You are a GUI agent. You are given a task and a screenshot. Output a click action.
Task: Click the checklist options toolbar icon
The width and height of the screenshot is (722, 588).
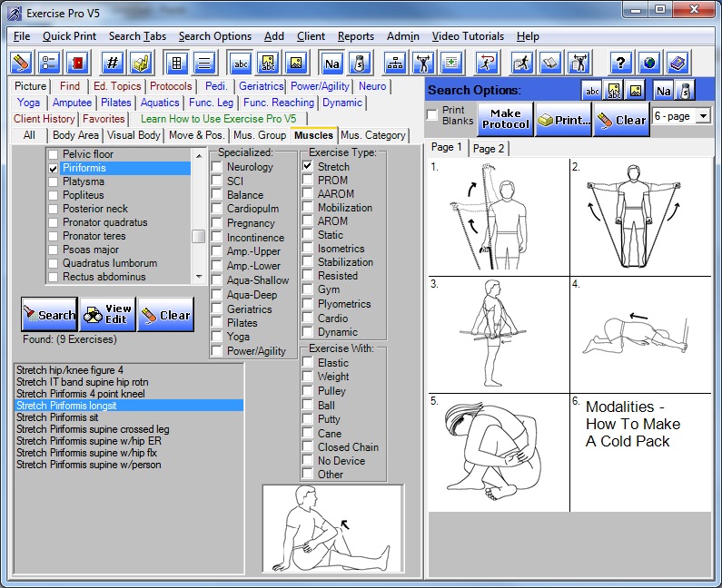(49, 63)
